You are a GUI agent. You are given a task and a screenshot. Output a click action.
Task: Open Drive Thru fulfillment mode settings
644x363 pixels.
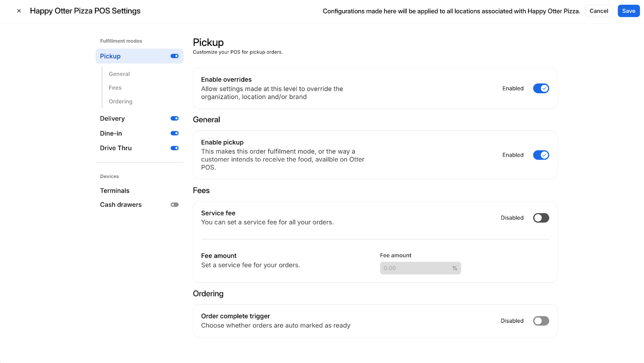116,148
